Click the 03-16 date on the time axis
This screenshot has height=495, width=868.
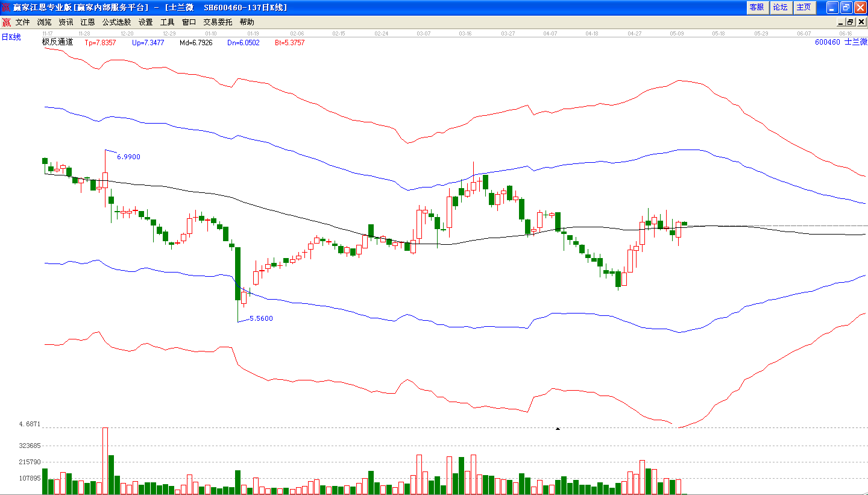tap(465, 34)
